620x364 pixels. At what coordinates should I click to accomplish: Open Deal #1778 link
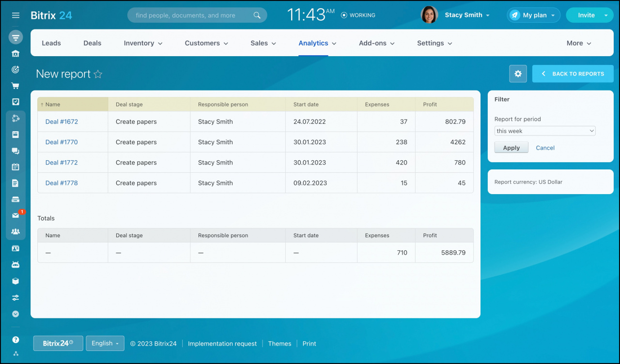[62, 183]
